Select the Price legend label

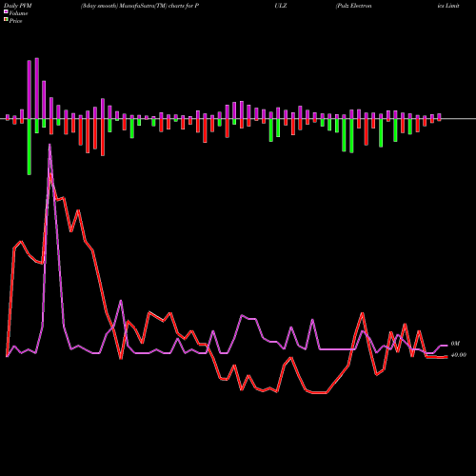(15, 21)
